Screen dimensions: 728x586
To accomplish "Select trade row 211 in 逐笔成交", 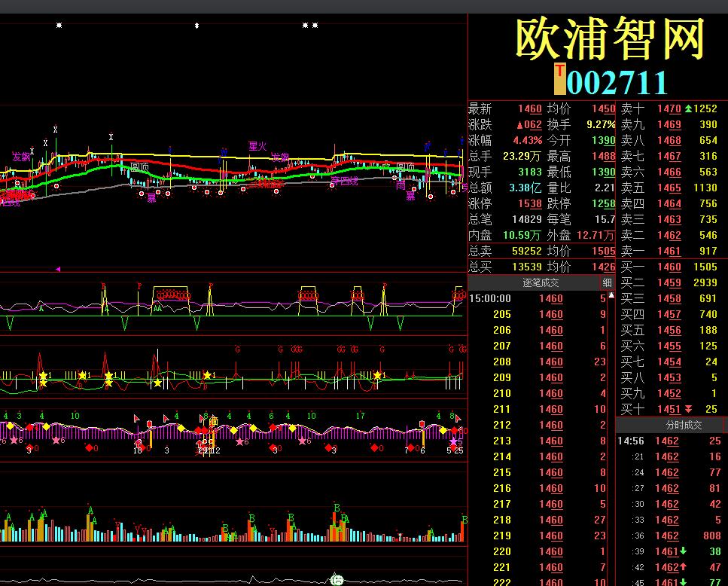I will click(538, 409).
